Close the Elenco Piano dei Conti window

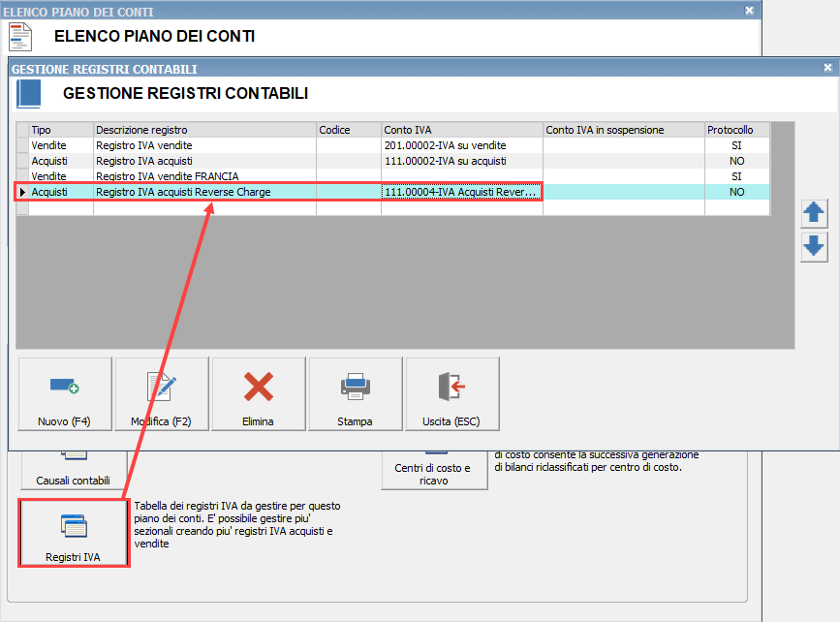point(750,11)
